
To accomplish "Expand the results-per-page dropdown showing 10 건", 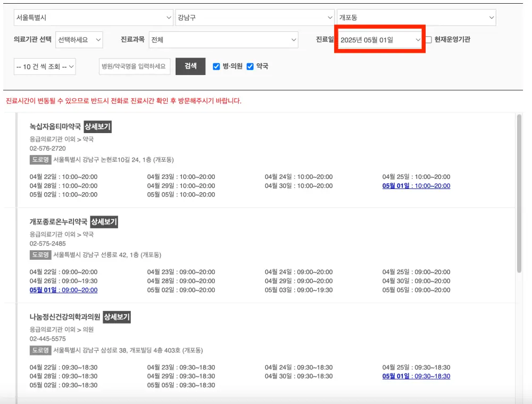I will pyautogui.click(x=44, y=66).
